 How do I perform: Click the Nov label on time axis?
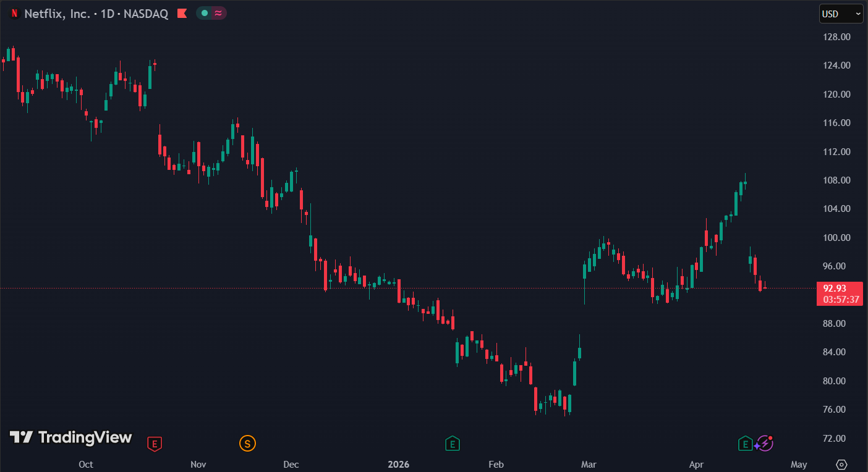198,465
